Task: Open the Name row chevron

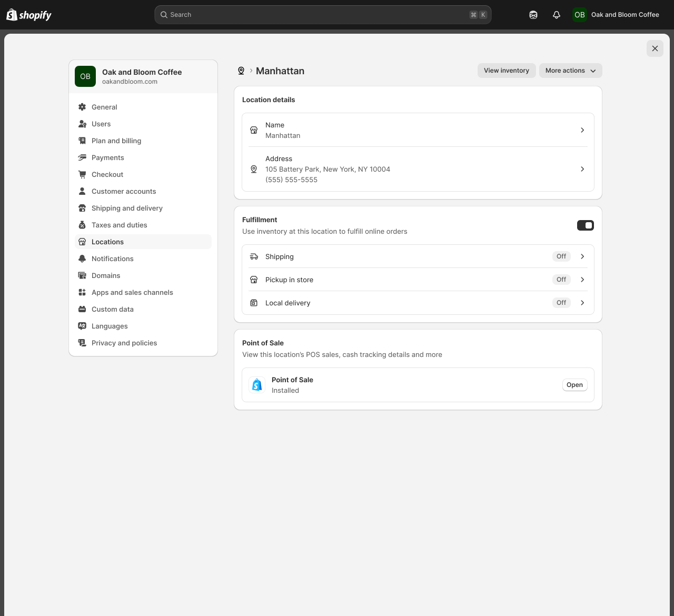Action: pyautogui.click(x=582, y=130)
